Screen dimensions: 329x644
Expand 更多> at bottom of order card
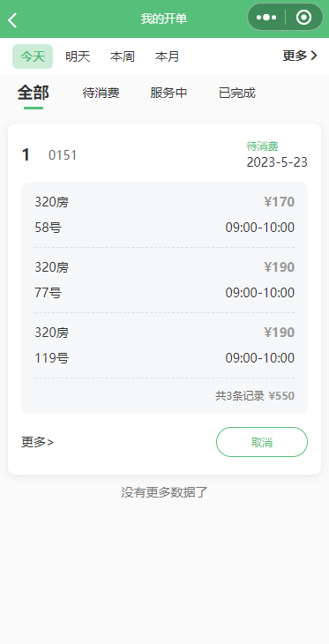click(x=37, y=442)
